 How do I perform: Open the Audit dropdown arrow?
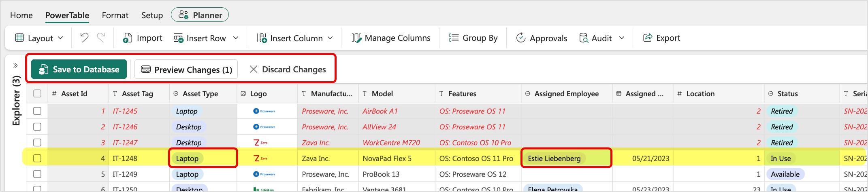[x=622, y=38]
